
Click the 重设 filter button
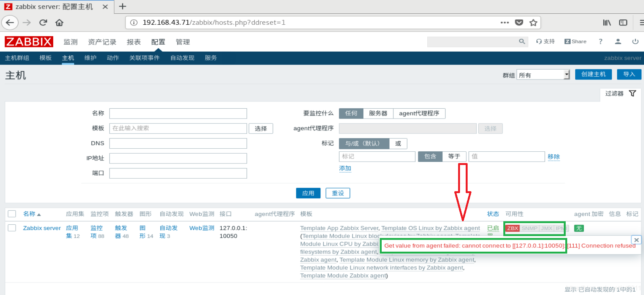338,193
